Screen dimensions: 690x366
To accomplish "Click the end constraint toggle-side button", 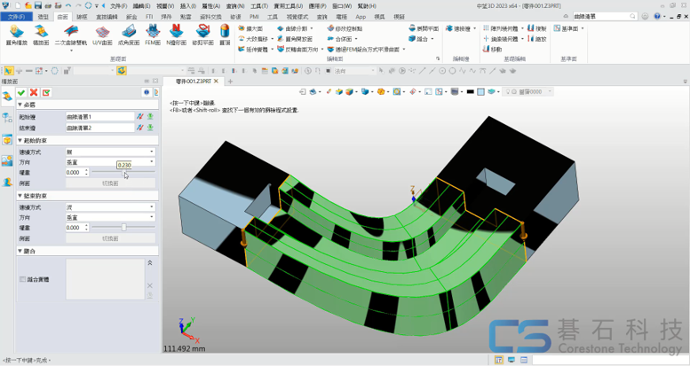I will point(110,238).
